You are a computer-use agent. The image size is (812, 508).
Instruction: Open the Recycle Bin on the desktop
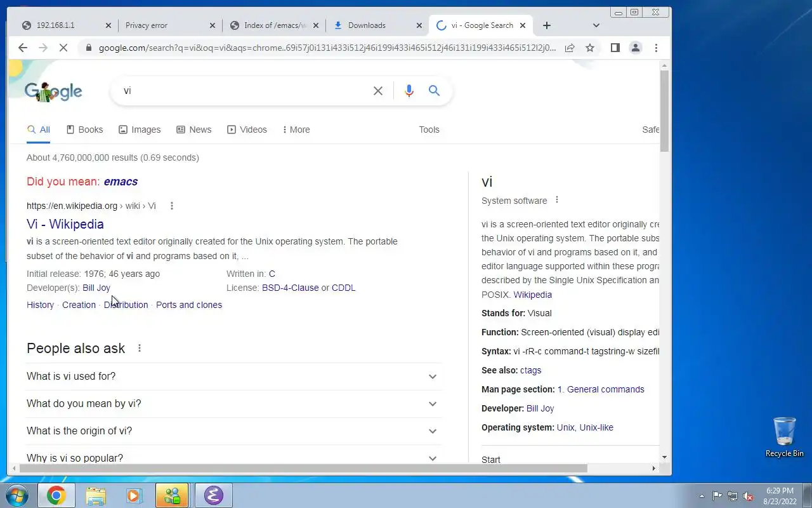[x=784, y=437]
